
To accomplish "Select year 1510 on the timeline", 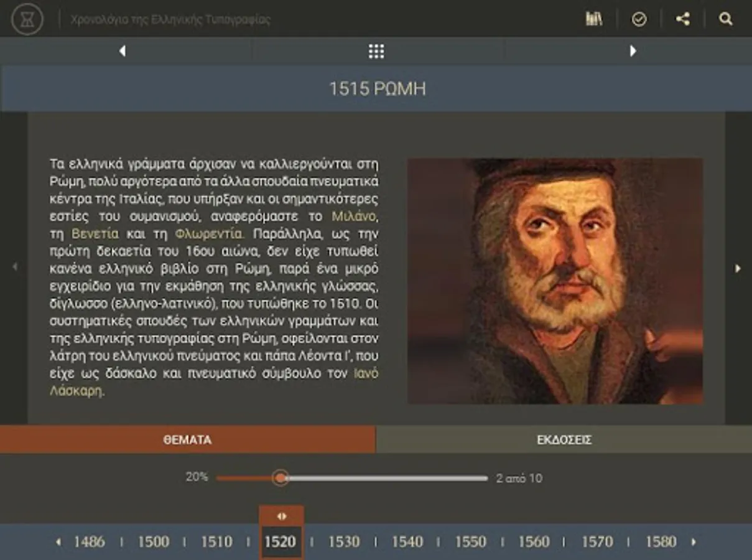I will point(216,542).
